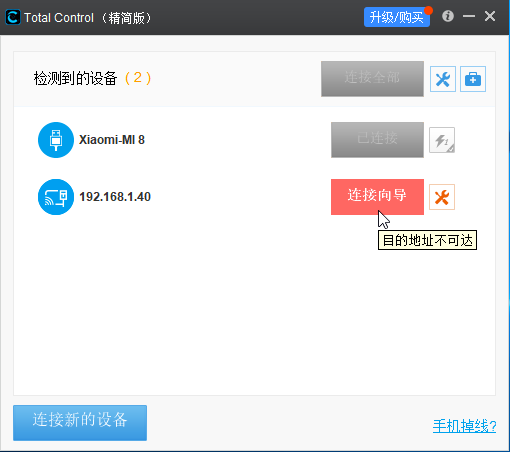Click the 连接新的设备 button
Screen dimensions: 510x452
[x=80, y=423]
